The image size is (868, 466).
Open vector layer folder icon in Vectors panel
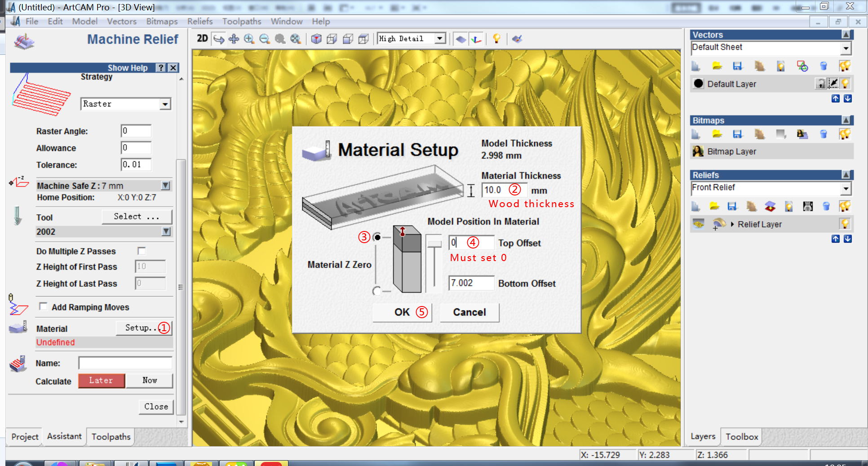tap(717, 66)
